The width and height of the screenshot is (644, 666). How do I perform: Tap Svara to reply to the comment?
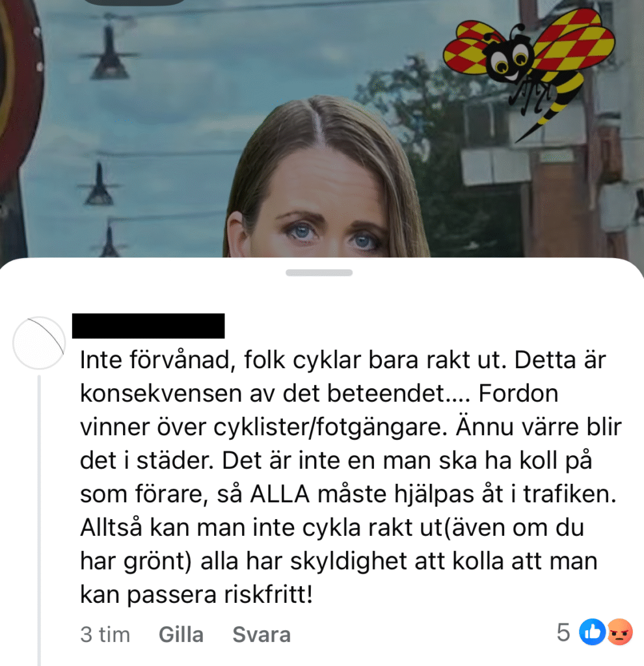click(262, 635)
